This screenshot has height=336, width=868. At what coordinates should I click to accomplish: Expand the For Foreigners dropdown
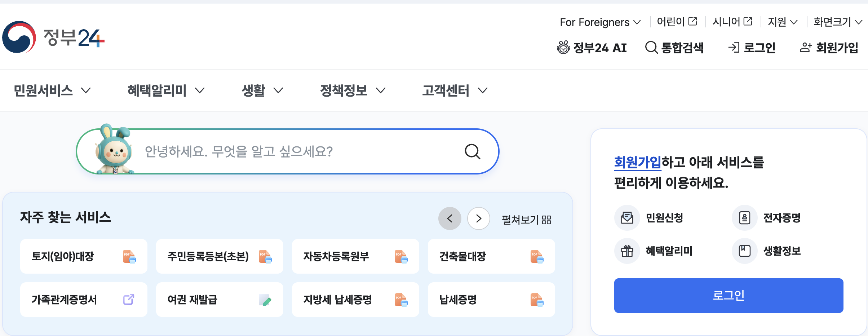click(600, 22)
